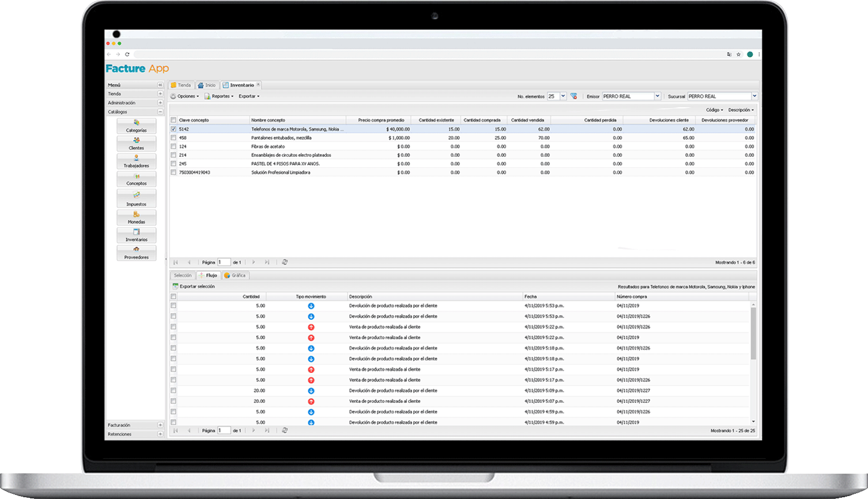
Task: Click the inventory page number field
Action: coord(224,262)
